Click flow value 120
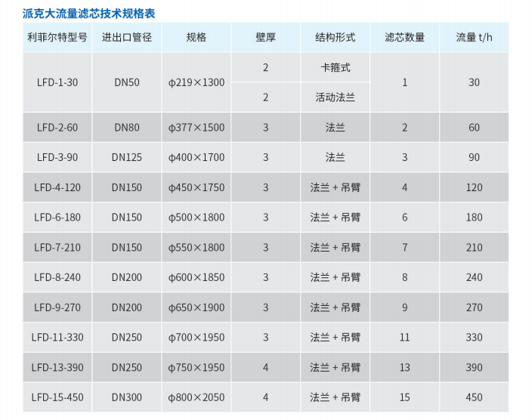This screenshot has height=420, width=532. (x=474, y=187)
